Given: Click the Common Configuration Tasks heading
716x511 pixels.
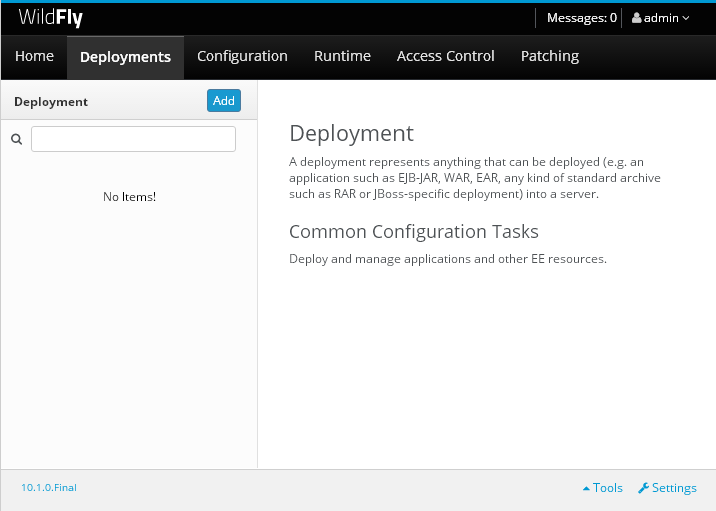Looking at the screenshot, I should [x=414, y=232].
